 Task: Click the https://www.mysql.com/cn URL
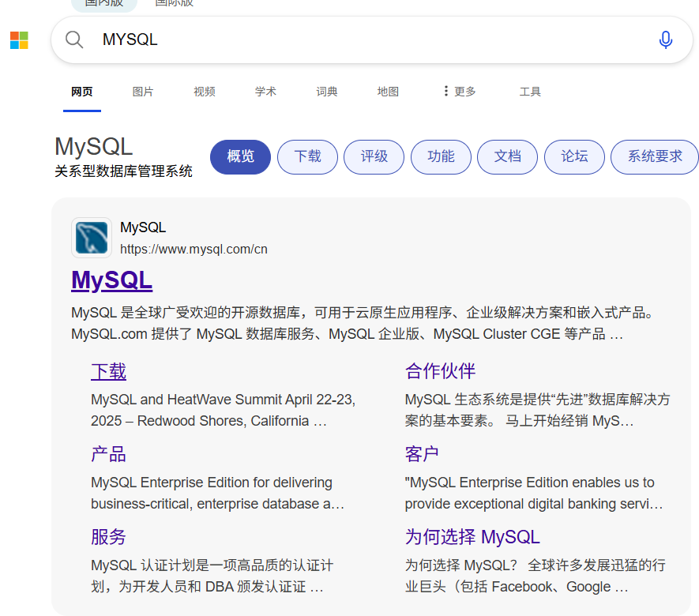194,249
